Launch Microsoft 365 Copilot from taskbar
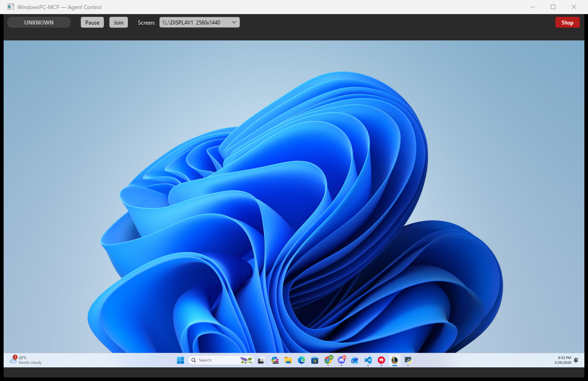 pos(274,360)
